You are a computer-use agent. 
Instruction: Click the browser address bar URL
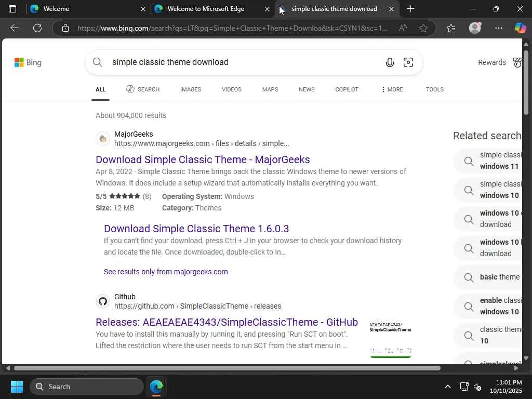(232, 28)
